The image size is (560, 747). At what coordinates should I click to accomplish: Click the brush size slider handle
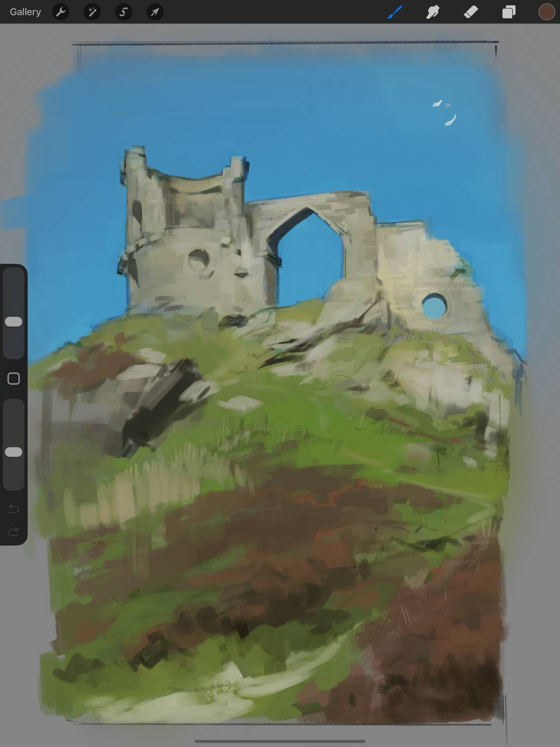click(x=13, y=322)
